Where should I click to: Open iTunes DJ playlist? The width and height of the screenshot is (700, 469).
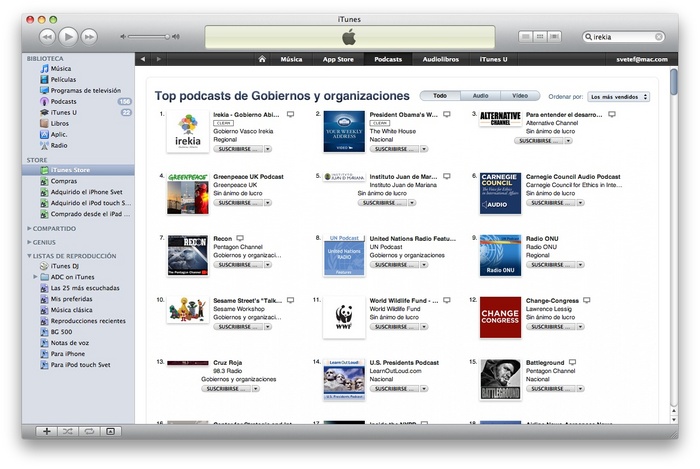point(78,266)
